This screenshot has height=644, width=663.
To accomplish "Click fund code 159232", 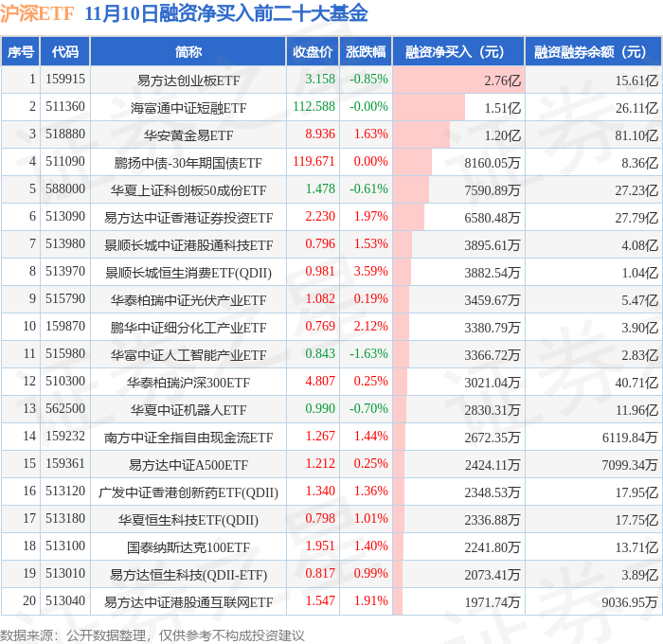I will pyautogui.click(x=65, y=436).
